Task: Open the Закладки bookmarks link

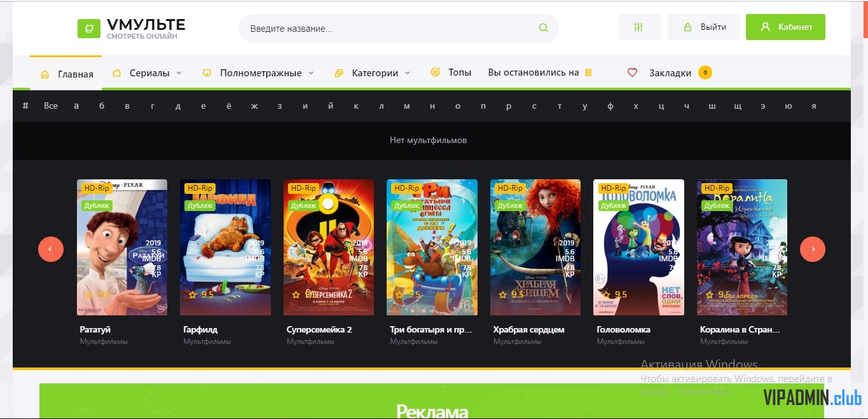Action: pyautogui.click(x=670, y=73)
